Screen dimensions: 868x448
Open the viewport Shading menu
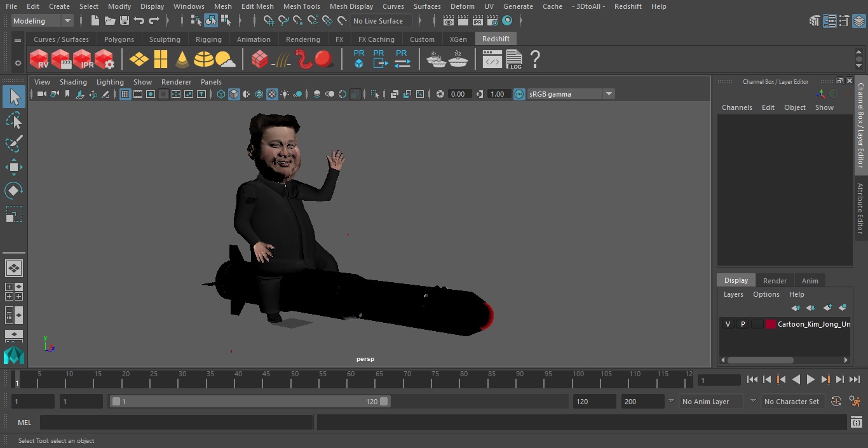73,82
